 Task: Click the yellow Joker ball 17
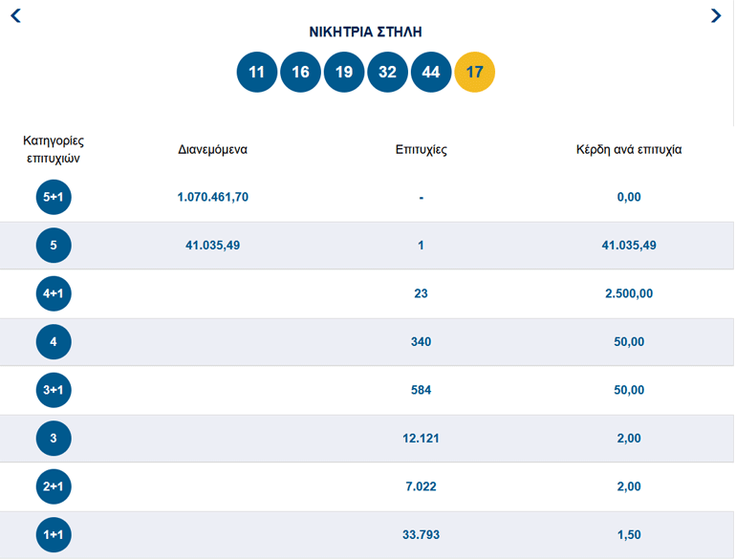coord(474,73)
